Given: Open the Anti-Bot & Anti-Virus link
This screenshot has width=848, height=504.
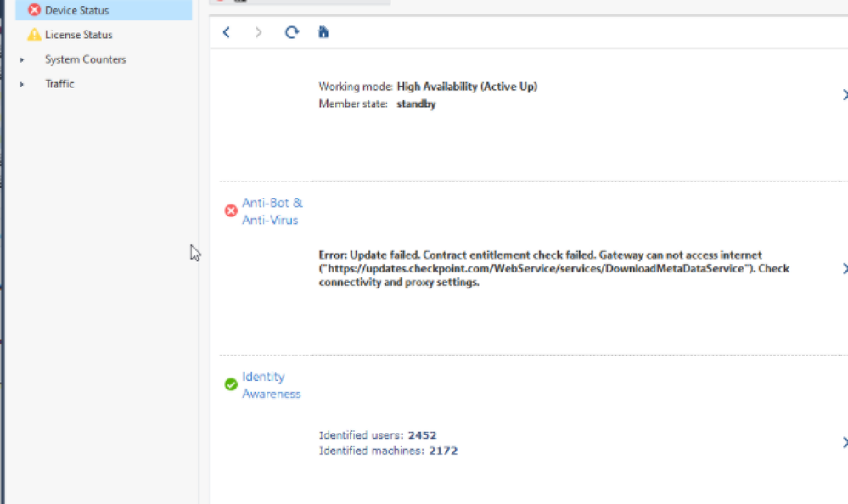Looking at the screenshot, I should click(272, 211).
